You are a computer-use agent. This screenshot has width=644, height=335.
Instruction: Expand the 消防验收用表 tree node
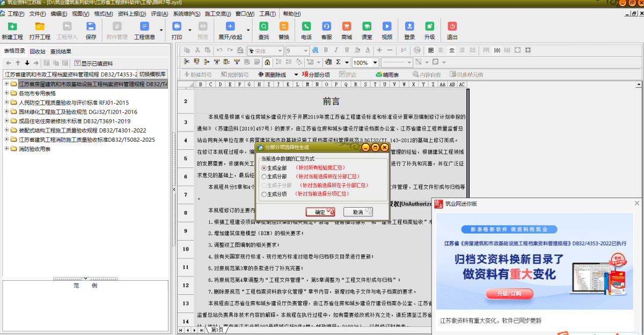(6, 149)
